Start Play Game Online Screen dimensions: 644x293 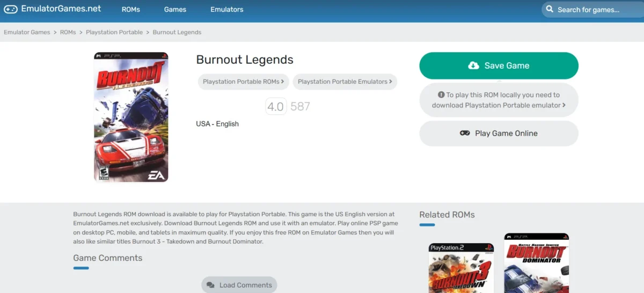point(499,133)
